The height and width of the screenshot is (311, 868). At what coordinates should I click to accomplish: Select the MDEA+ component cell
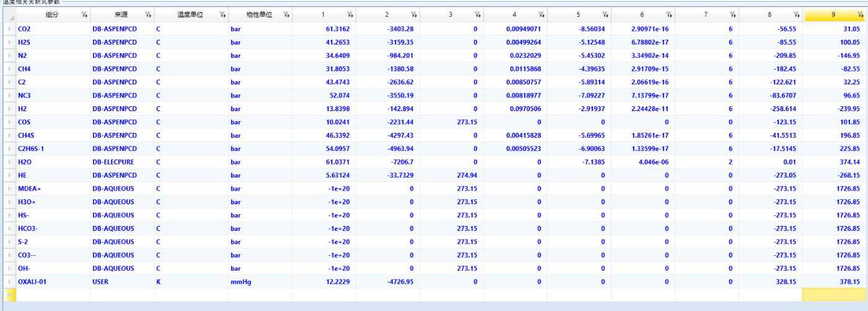coord(53,187)
